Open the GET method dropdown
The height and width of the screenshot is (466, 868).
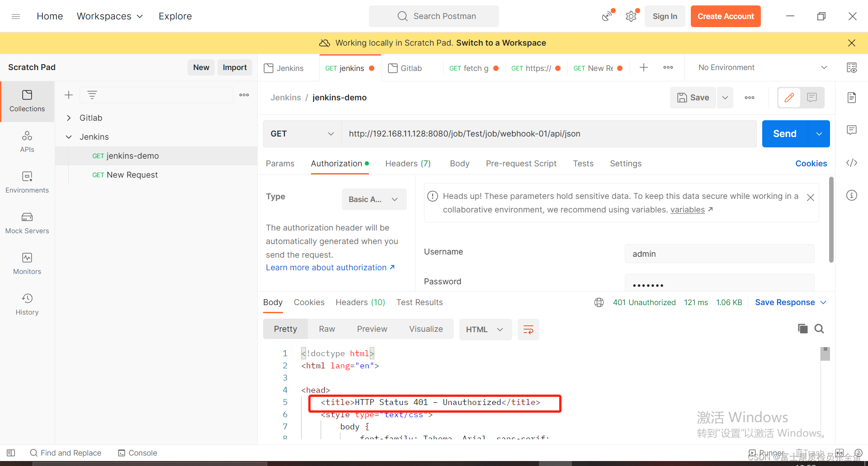tap(302, 134)
